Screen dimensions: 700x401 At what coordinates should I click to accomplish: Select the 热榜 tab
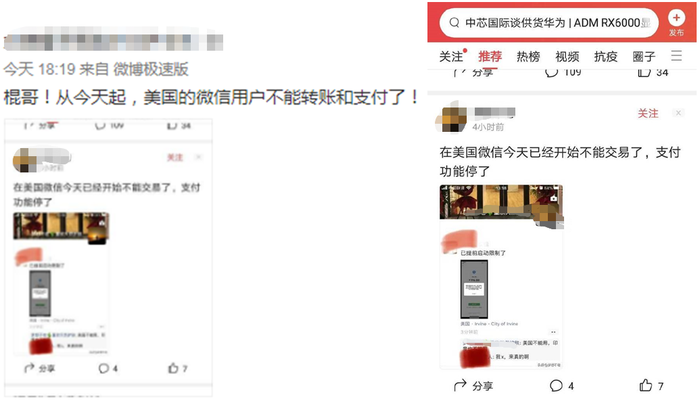click(528, 56)
